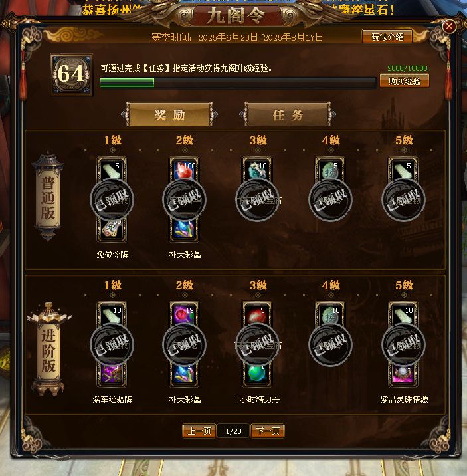
Task: Select the 奖励 tab
Action: click(x=169, y=114)
